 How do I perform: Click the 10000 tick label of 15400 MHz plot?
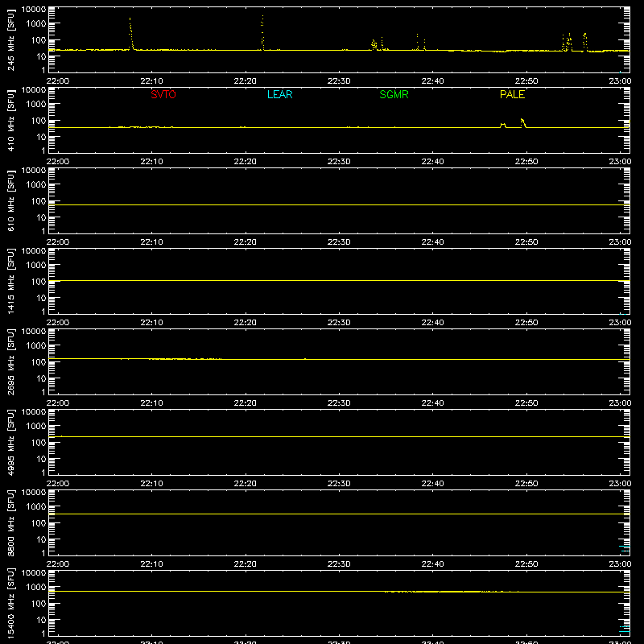34,573
